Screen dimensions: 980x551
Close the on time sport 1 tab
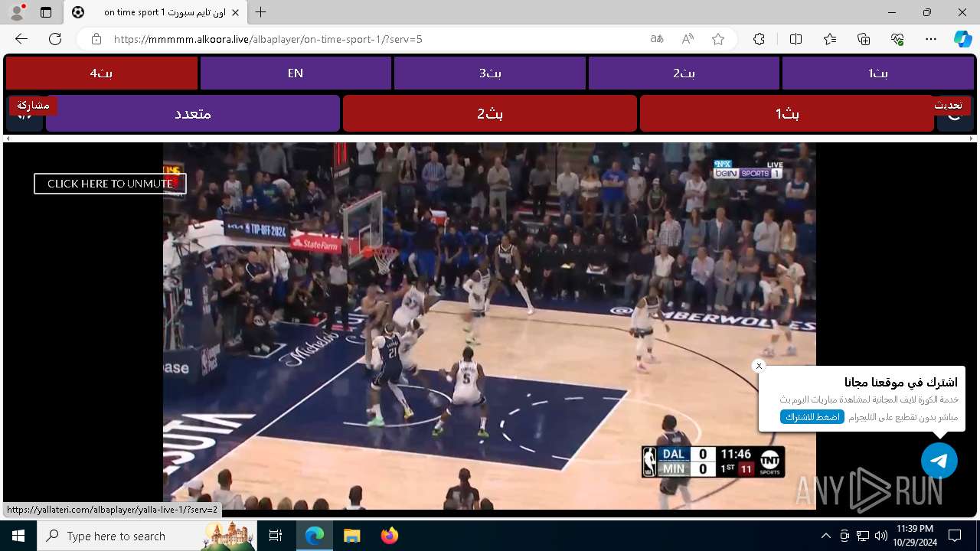tap(236, 12)
